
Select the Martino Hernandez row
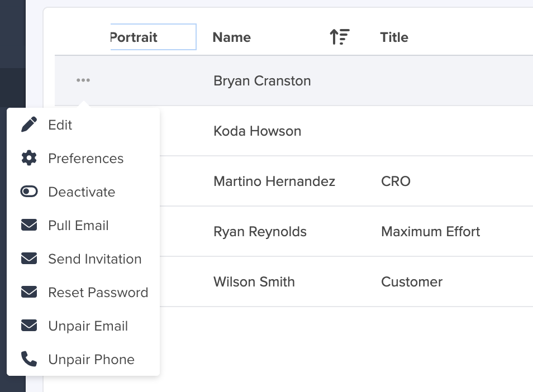coord(346,181)
